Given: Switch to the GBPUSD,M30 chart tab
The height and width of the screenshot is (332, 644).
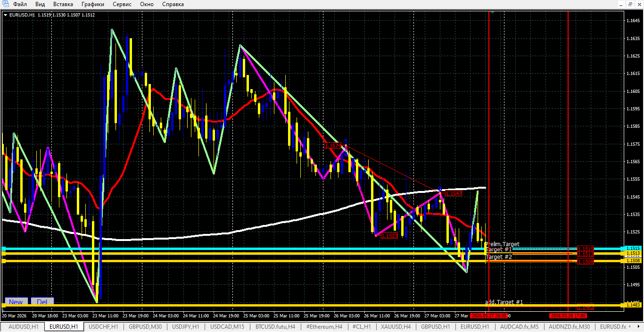Looking at the screenshot, I should click(x=145, y=326).
